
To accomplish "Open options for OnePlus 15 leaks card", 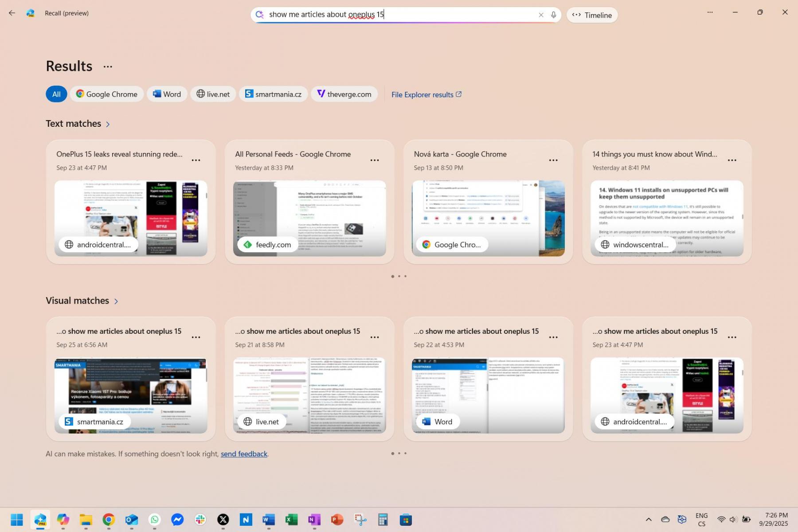I will point(196,160).
